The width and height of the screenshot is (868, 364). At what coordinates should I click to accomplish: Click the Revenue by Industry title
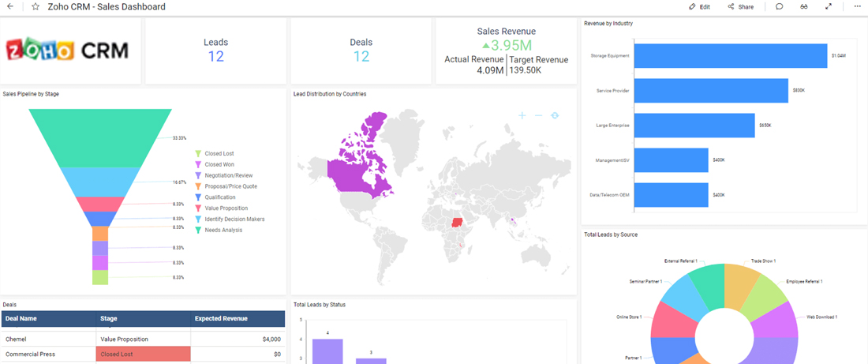point(608,24)
